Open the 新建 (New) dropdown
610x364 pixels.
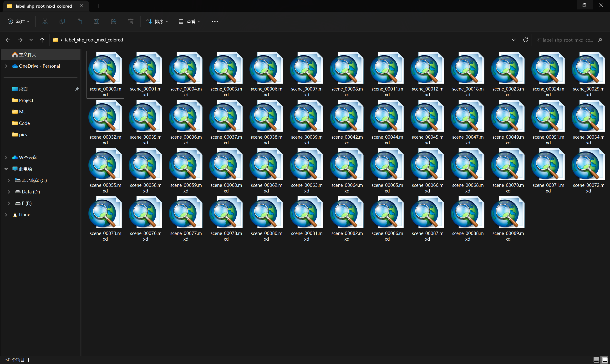(19, 22)
